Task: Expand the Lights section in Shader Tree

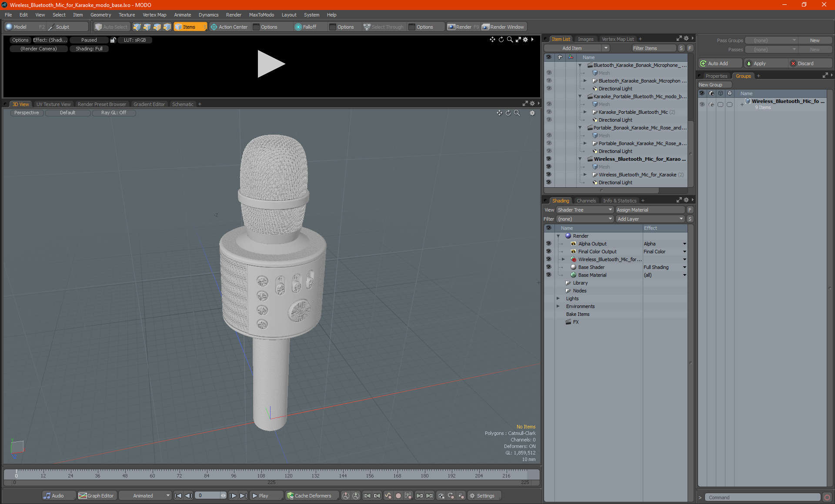Action: click(558, 298)
